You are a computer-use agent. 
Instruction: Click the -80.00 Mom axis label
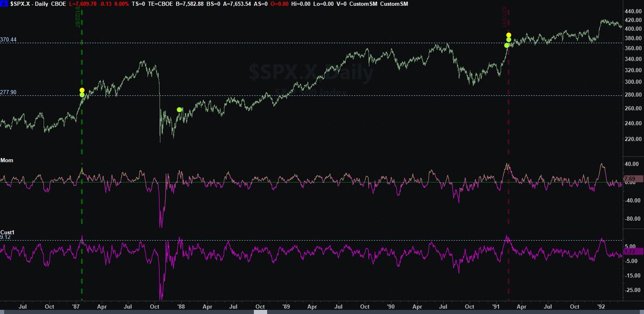pyautogui.click(x=632, y=219)
